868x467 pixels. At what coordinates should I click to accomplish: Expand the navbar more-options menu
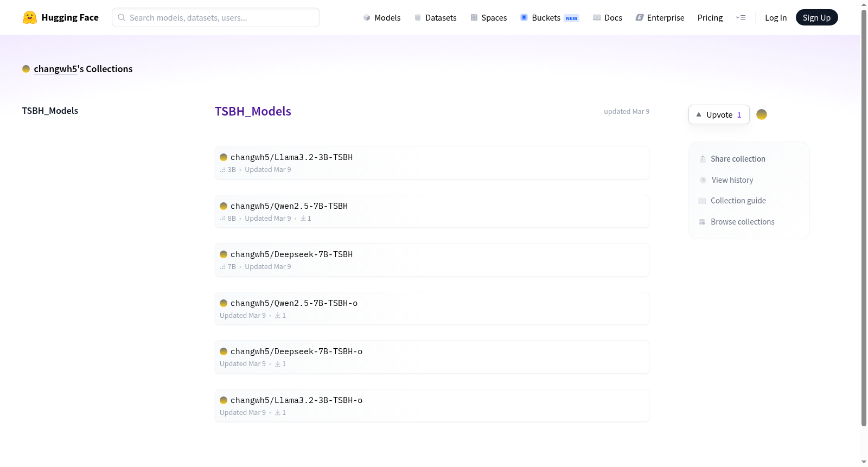(x=741, y=17)
